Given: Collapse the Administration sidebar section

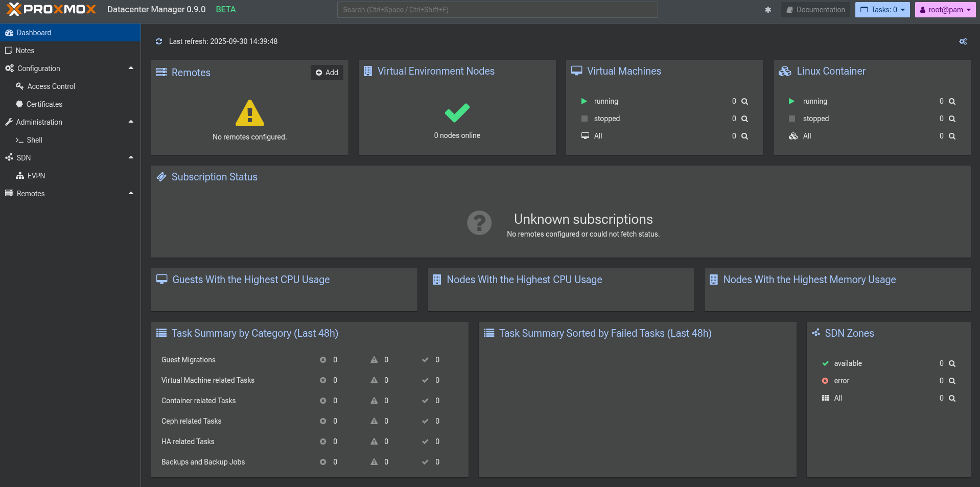Looking at the screenshot, I should pyautogui.click(x=131, y=122).
